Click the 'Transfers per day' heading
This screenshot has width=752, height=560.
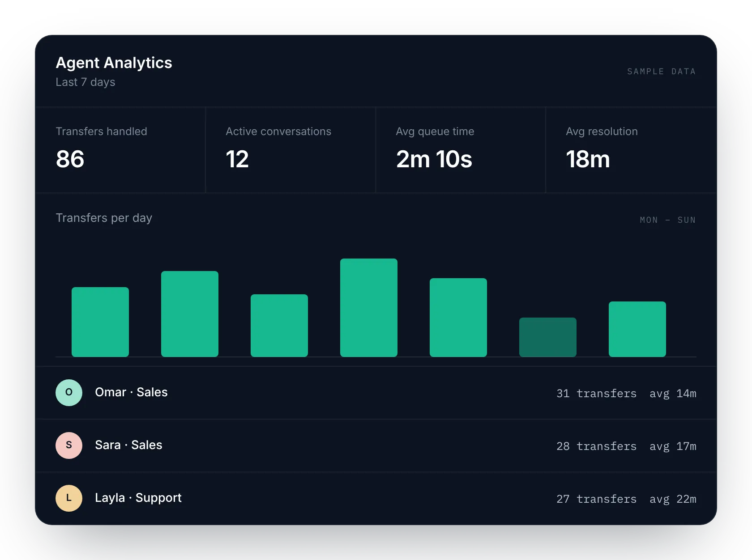tap(104, 218)
